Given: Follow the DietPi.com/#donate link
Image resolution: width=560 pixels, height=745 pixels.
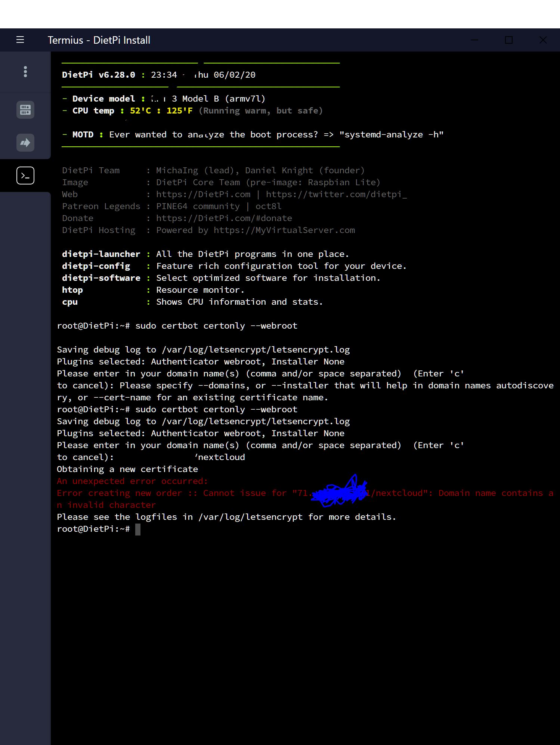Looking at the screenshot, I should [x=224, y=218].
